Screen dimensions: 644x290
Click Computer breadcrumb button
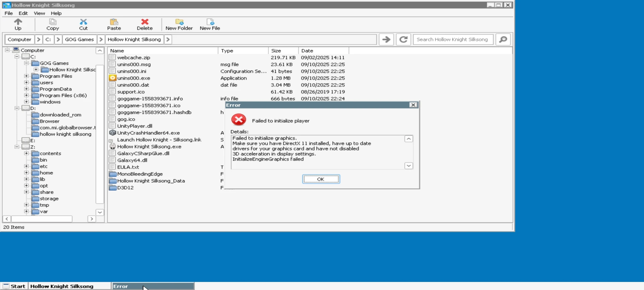19,39
